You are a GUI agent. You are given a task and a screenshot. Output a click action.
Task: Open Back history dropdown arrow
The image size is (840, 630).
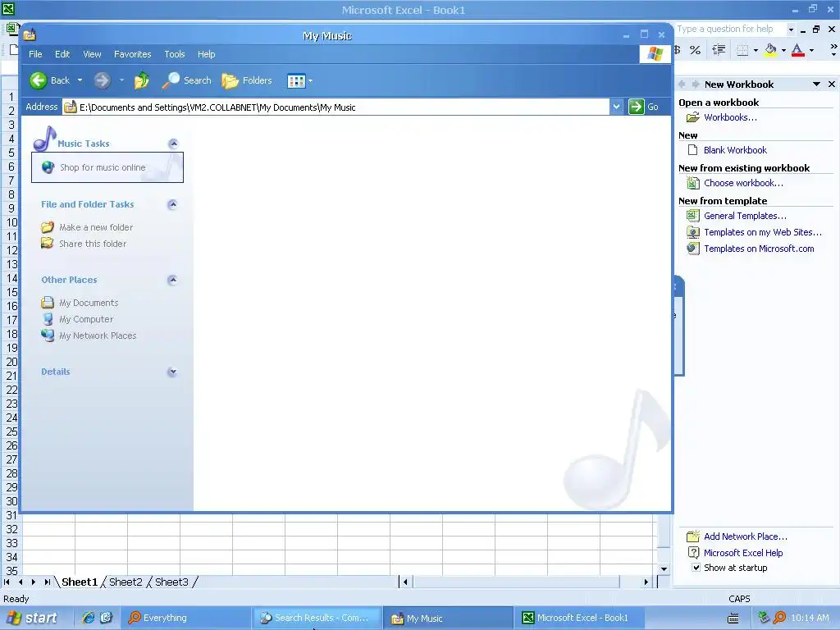(x=80, y=80)
